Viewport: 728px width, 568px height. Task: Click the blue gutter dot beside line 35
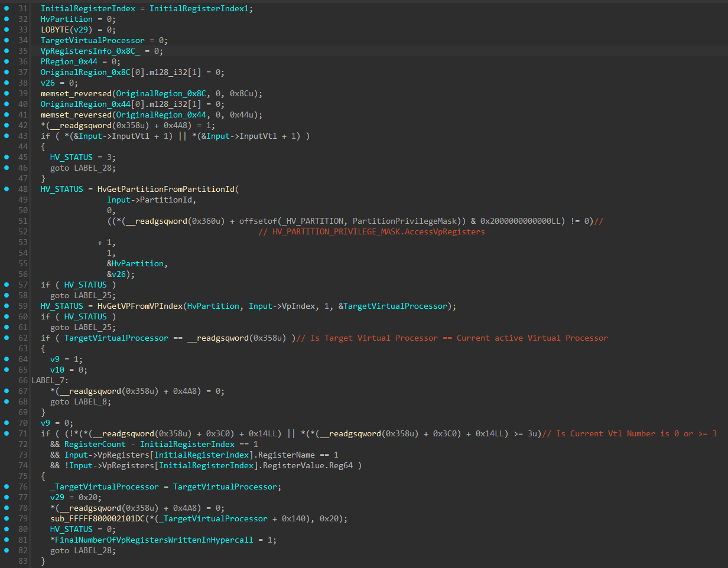(x=7, y=51)
